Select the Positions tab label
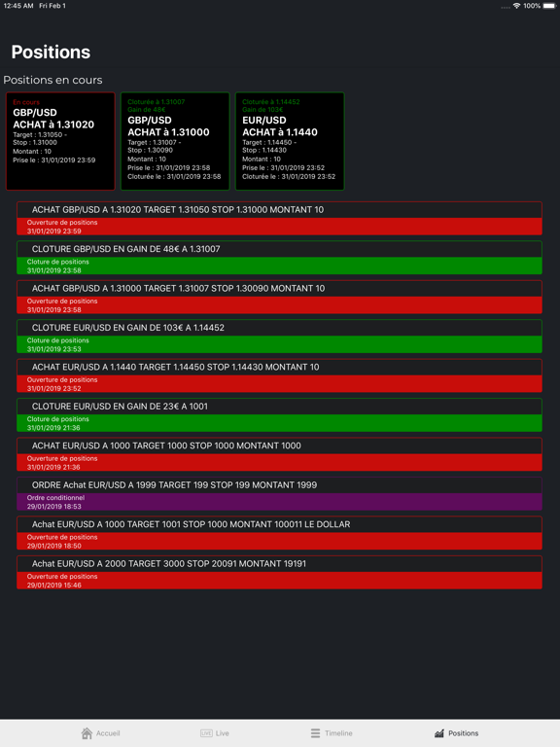Screen dimensions: 560x747 (x=464, y=733)
